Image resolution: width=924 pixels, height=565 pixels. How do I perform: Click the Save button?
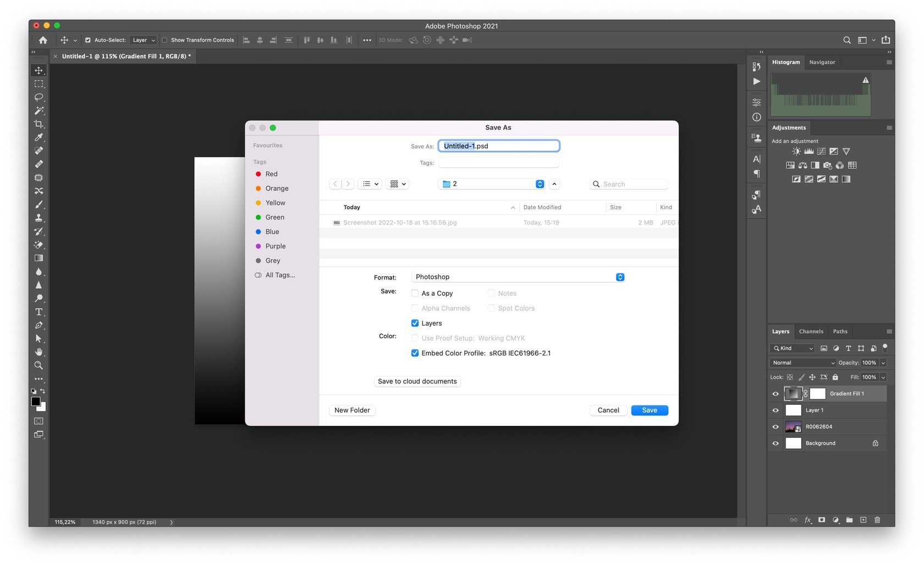point(650,410)
